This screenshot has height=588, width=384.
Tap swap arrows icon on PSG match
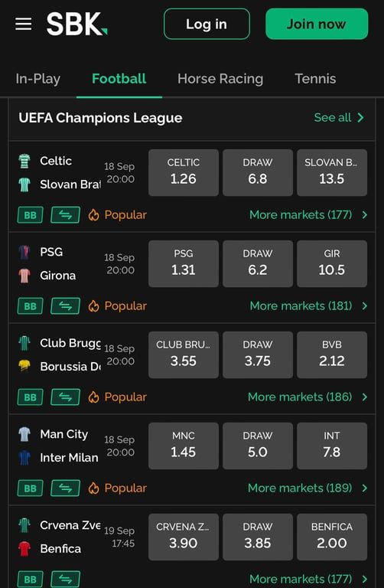pos(65,306)
